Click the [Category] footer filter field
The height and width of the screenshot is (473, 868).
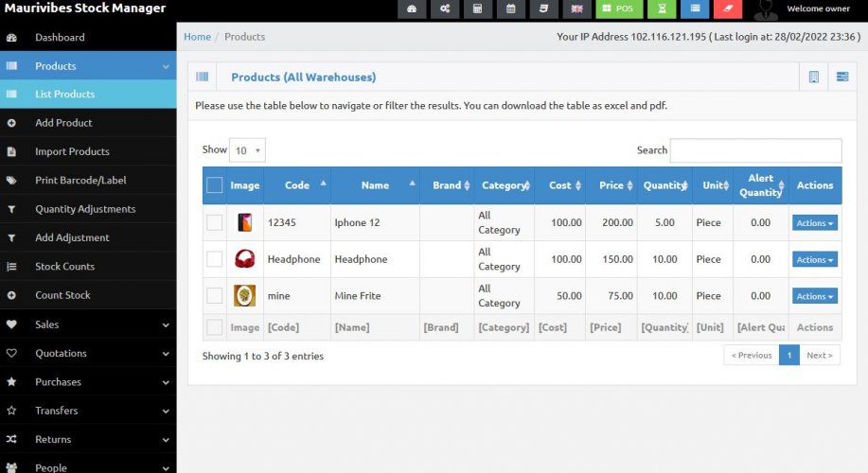[504, 327]
